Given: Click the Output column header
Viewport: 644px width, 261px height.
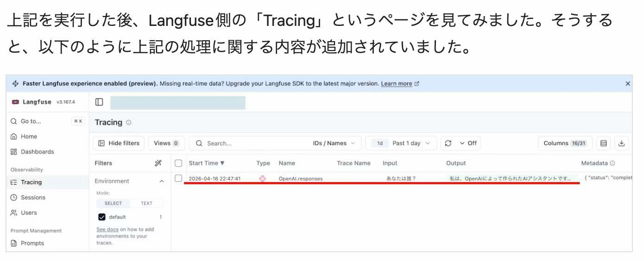Looking at the screenshot, I should point(456,163).
